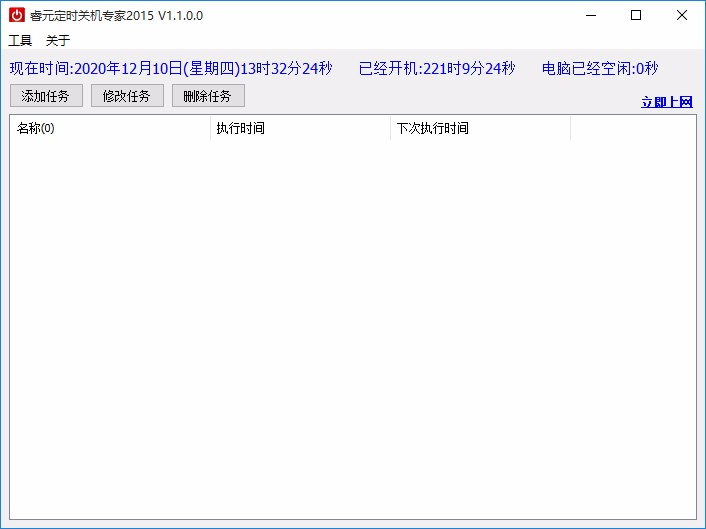Viewport: 706px width, 529px height.
Task: Maximize the 睿元定时关机专家 window
Action: (x=636, y=15)
